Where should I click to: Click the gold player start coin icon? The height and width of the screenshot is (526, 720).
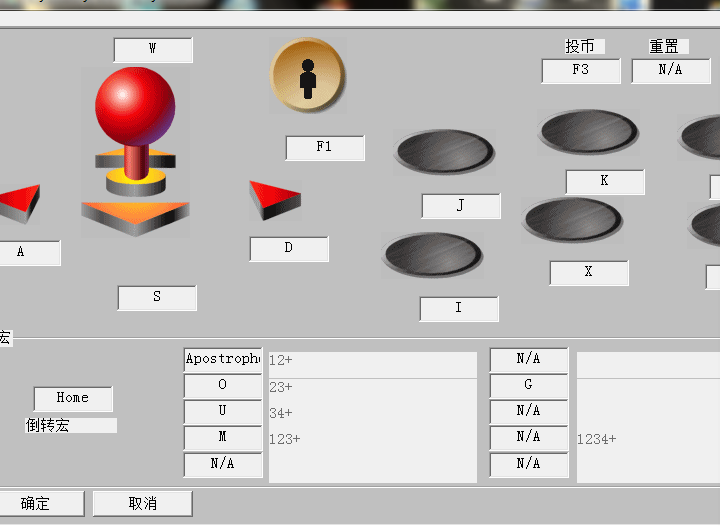pyautogui.click(x=307, y=76)
